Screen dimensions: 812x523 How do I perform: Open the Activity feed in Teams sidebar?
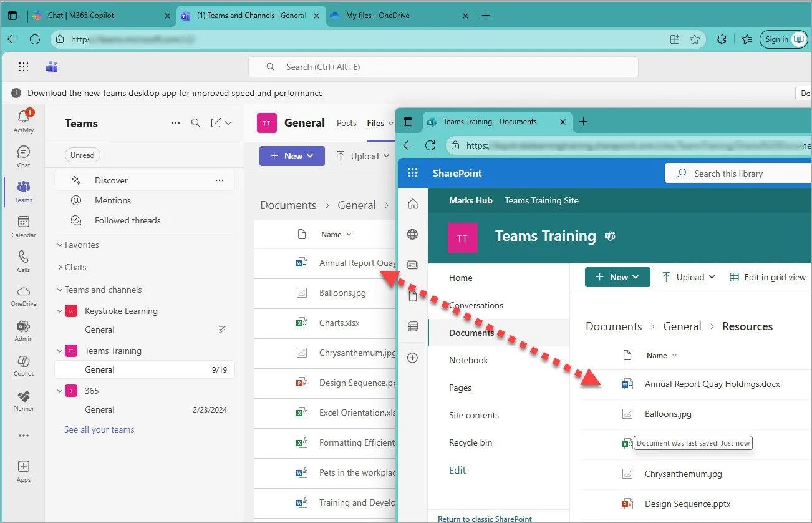[x=24, y=121]
